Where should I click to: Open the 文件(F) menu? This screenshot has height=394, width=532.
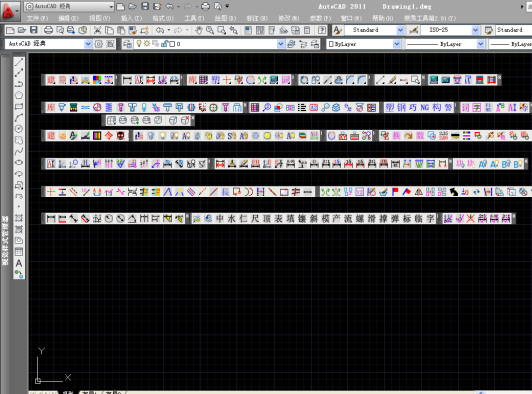(37, 18)
